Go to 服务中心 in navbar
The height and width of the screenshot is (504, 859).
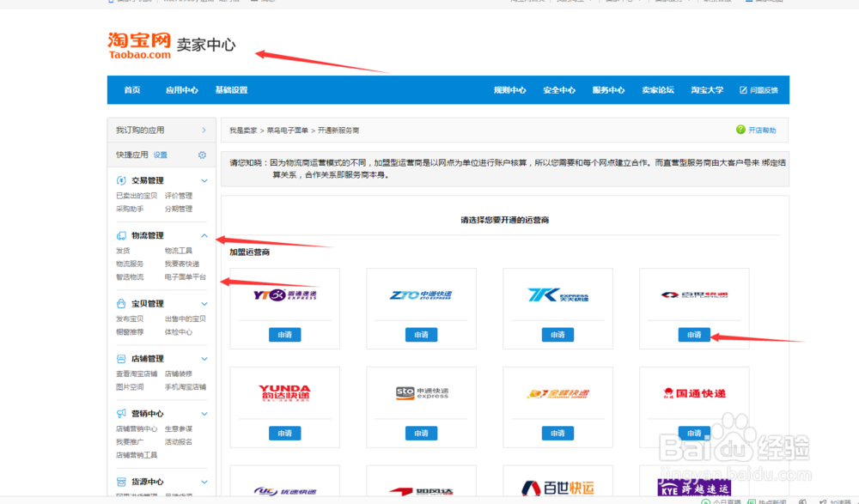609,90
